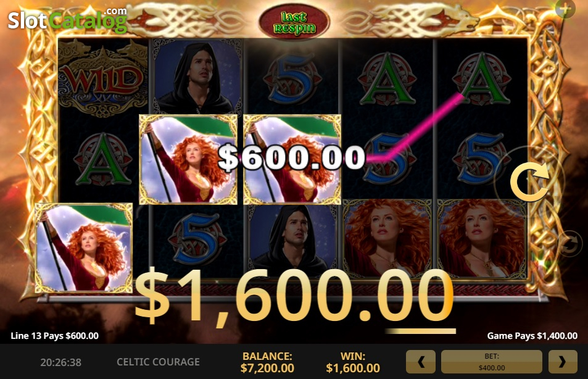This screenshot has width=588, height=379.
Task: Toggle the autoplay circular arrows icon
Action: point(569,244)
